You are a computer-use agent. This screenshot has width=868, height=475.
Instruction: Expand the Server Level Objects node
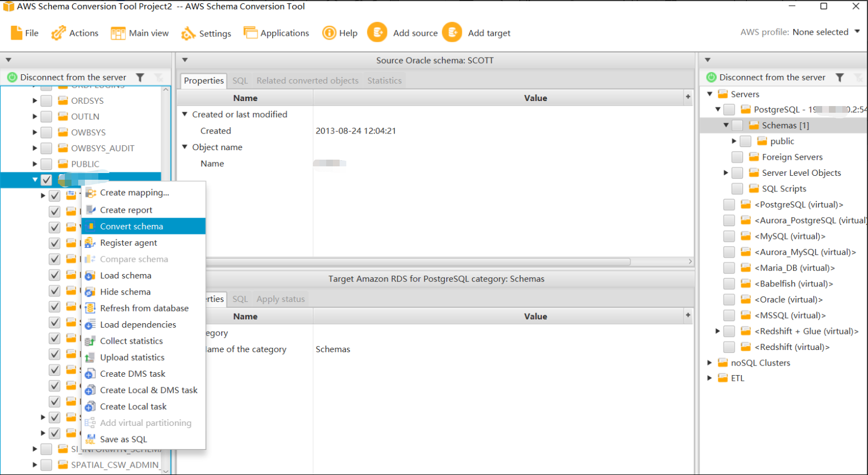[726, 172]
